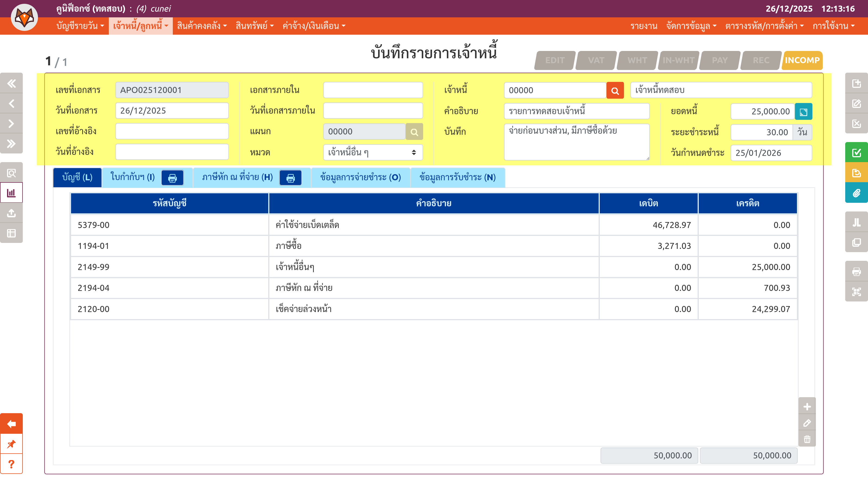Open the สินค้าคงคลัง menu
The image size is (868, 488).
pyautogui.click(x=202, y=26)
